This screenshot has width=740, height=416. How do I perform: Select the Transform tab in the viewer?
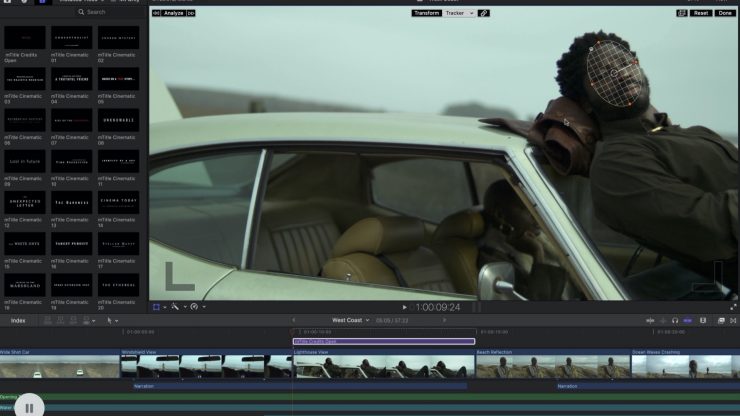click(x=426, y=13)
